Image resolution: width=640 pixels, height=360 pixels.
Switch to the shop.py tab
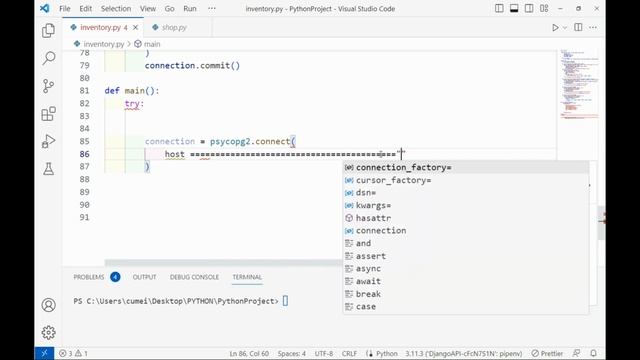(x=174, y=27)
